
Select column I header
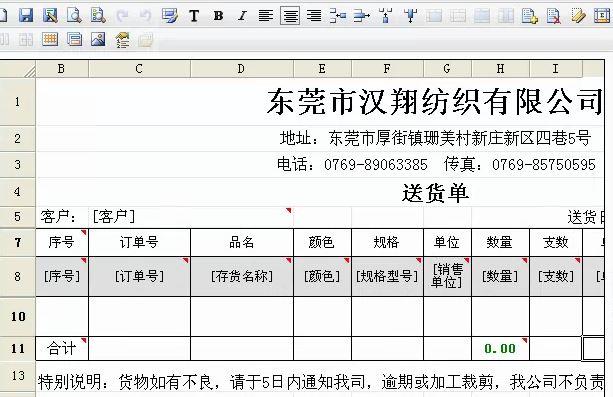pos(556,69)
